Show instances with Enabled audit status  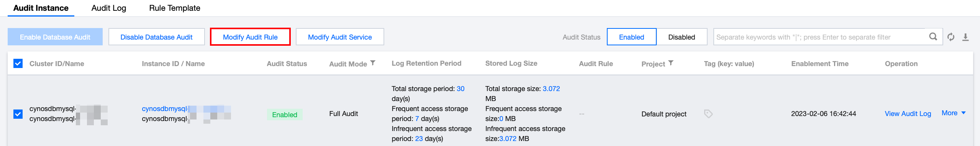(x=631, y=37)
